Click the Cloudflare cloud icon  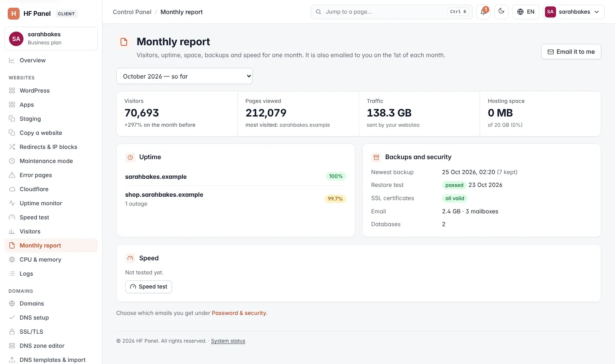(12, 189)
